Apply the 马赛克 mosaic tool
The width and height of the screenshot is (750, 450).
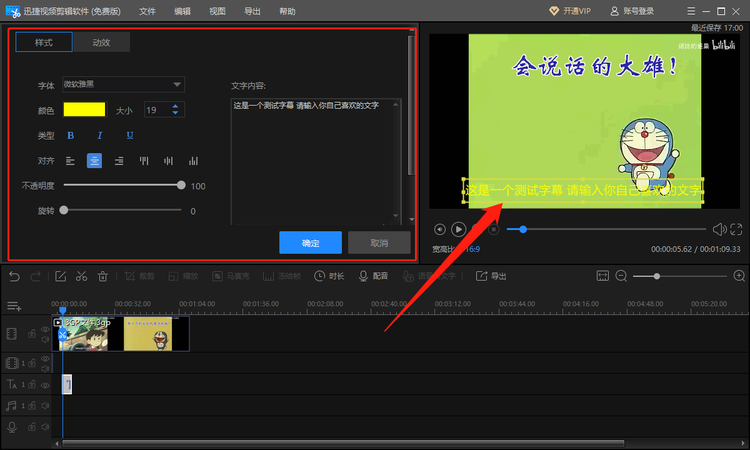click(231, 276)
